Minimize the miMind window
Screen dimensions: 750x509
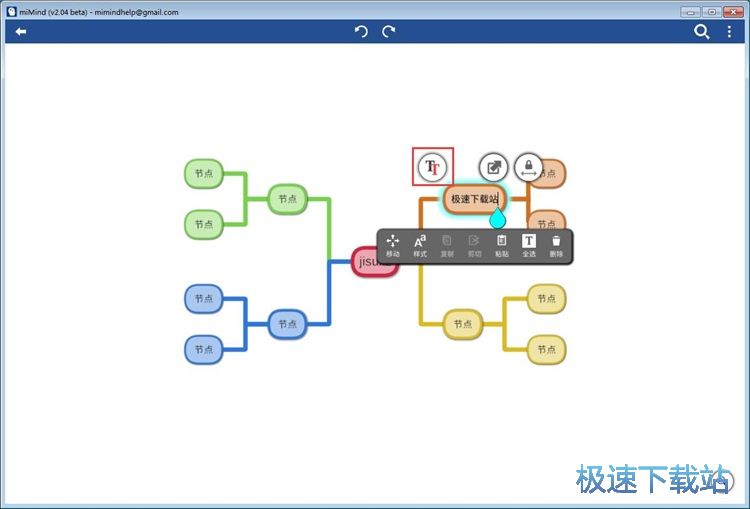(x=690, y=12)
